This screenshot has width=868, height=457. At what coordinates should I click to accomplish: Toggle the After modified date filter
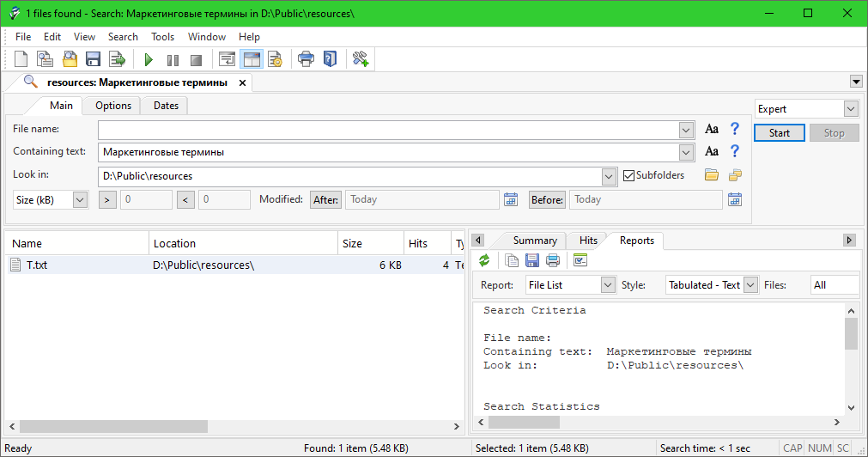tap(325, 199)
